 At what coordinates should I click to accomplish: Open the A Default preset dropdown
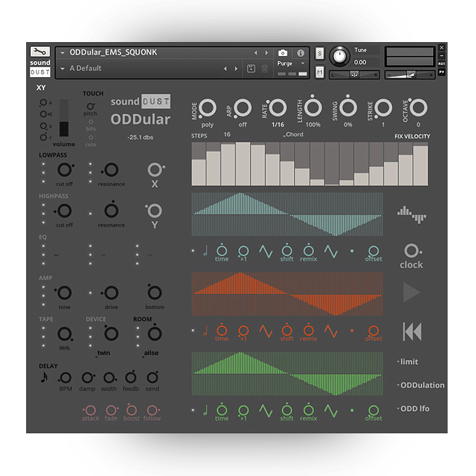(x=63, y=69)
